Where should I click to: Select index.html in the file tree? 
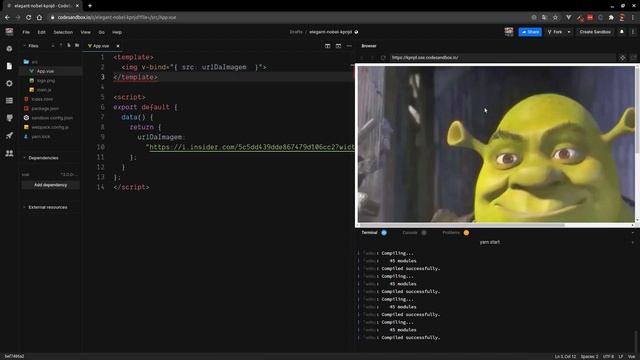(42, 99)
